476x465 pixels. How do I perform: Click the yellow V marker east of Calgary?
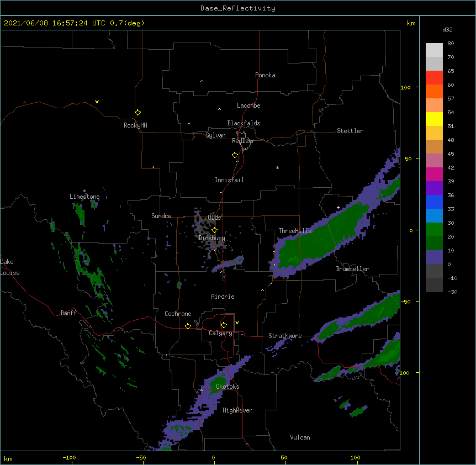[237, 323]
